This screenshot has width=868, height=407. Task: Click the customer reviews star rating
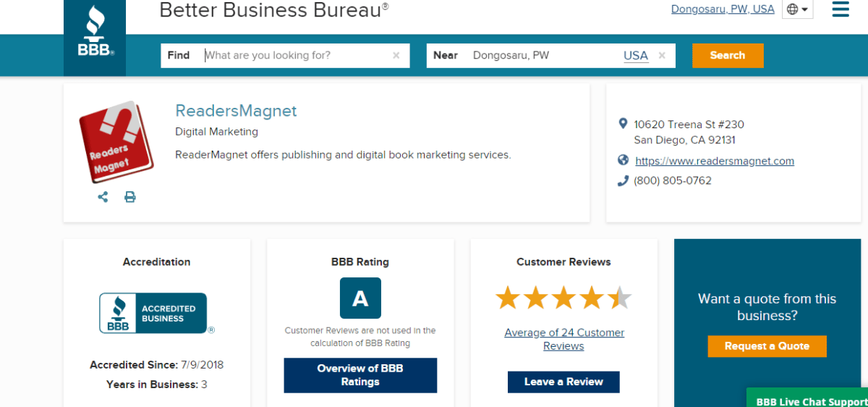point(563,298)
